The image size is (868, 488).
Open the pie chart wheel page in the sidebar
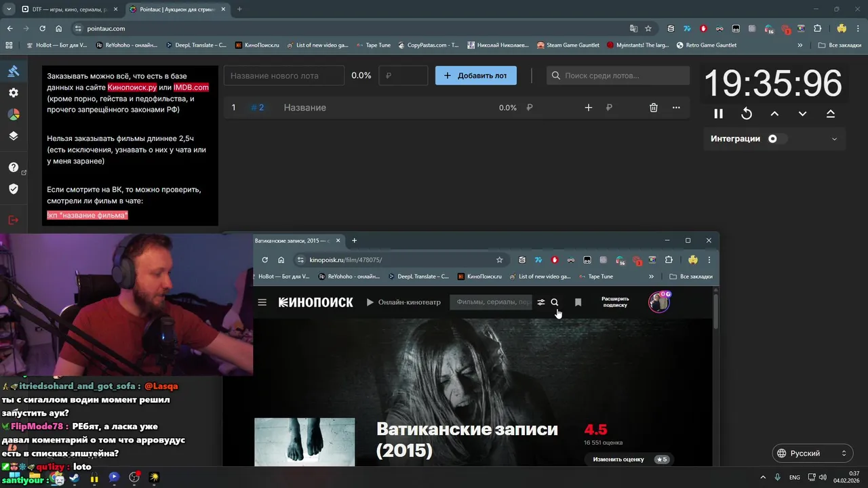(x=14, y=115)
